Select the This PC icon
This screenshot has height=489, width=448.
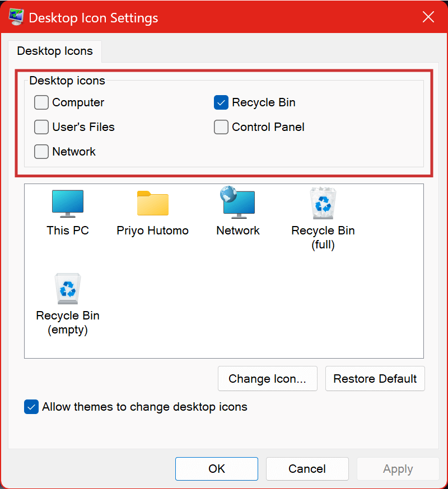[x=68, y=204]
